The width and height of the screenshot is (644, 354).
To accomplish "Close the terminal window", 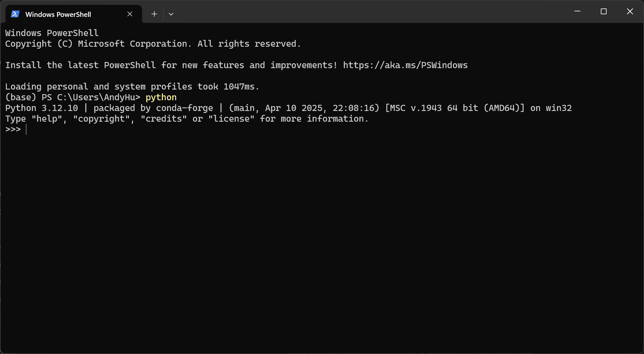I will (630, 11).
